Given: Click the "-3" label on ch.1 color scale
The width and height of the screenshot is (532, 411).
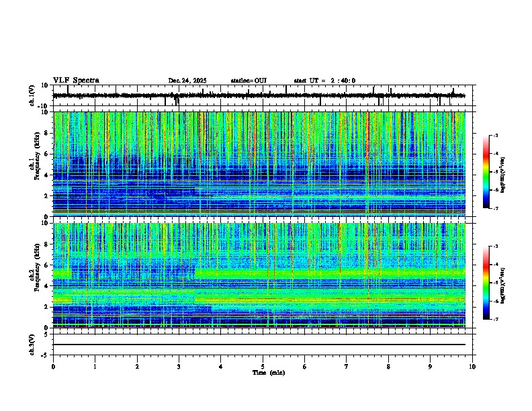Looking at the screenshot, I should click(x=496, y=136).
